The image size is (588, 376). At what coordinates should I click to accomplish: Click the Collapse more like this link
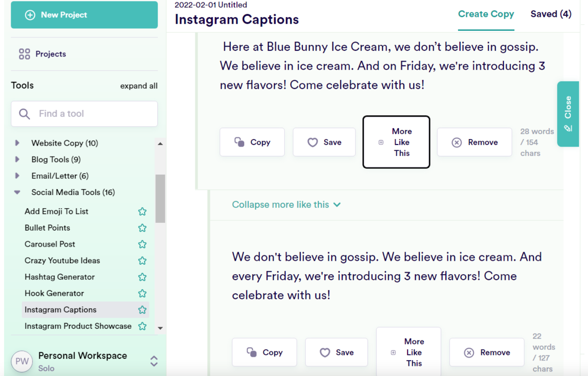point(286,205)
